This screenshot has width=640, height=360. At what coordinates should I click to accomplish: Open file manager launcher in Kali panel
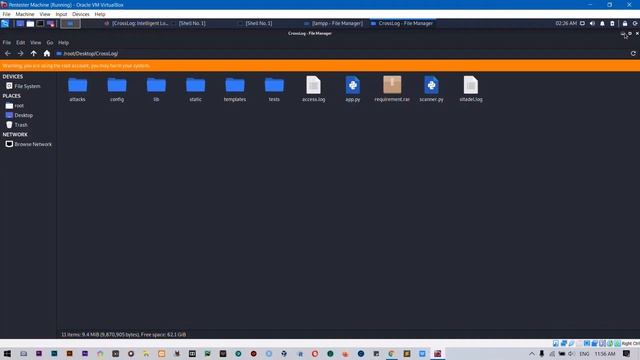point(30,24)
